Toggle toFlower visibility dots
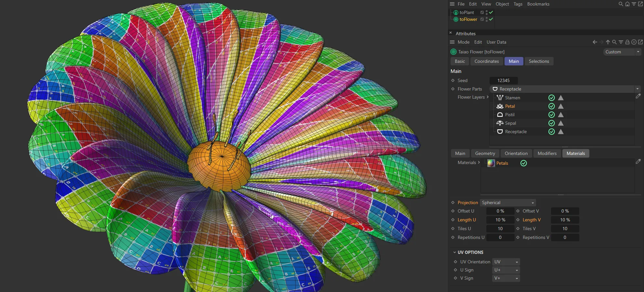Screen dimensions: 644x292 [486, 19]
